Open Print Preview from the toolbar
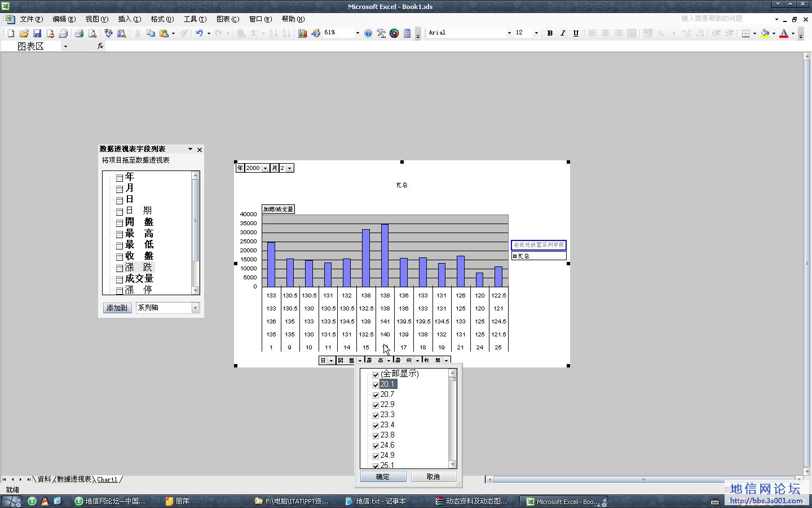Screen dimensions: 812x508 click(92, 33)
